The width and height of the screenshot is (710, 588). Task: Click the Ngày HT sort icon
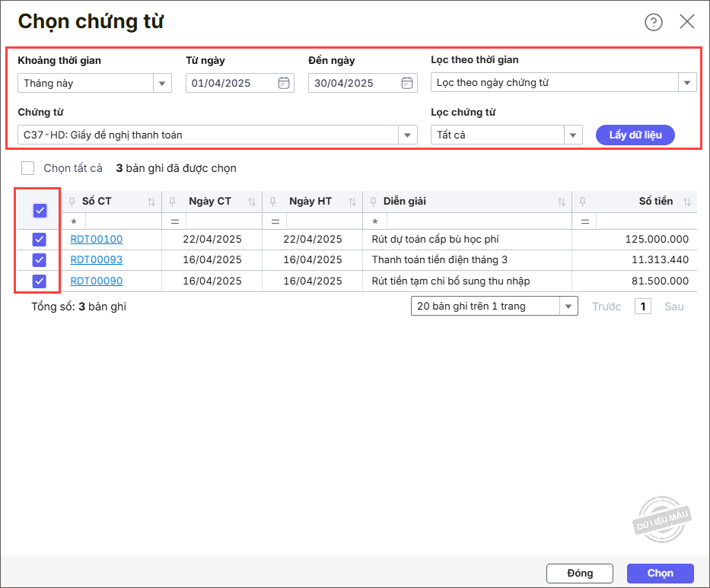pos(352,202)
